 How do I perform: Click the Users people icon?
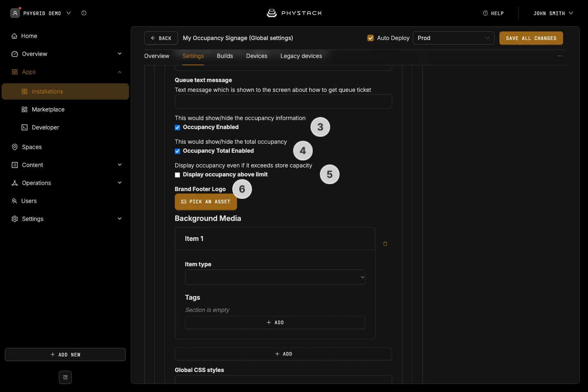[x=14, y=201]
